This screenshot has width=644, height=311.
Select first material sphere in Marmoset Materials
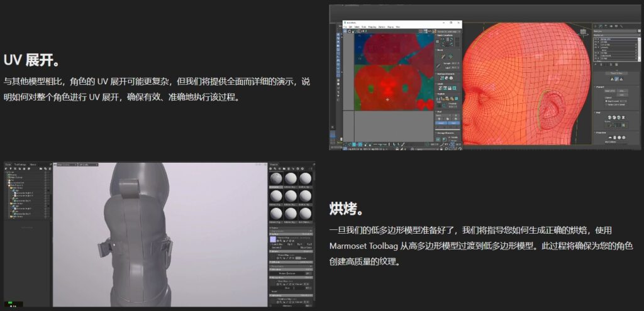(x=276, y=178)
